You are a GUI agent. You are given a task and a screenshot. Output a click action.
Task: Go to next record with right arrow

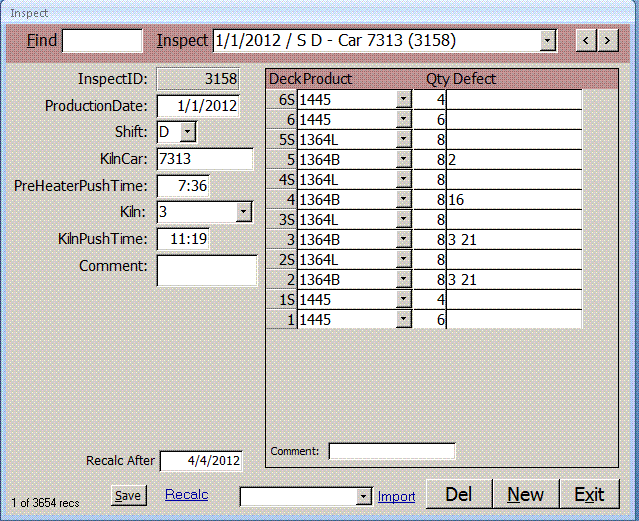click(608, 40)
